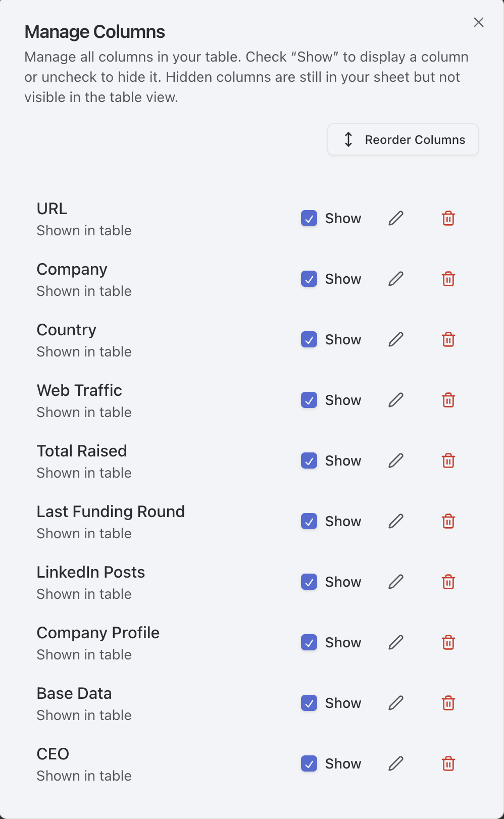Edit the Base Data column

pos(396,703)
